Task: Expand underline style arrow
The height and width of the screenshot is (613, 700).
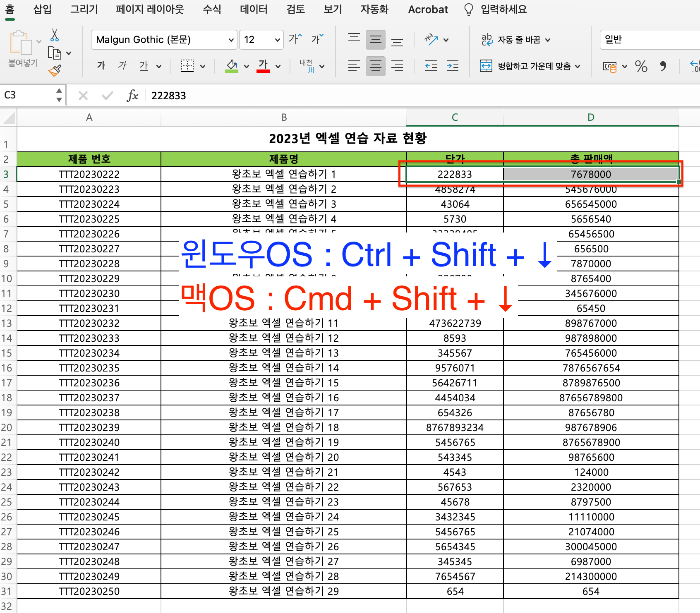Action: point(158,67)
